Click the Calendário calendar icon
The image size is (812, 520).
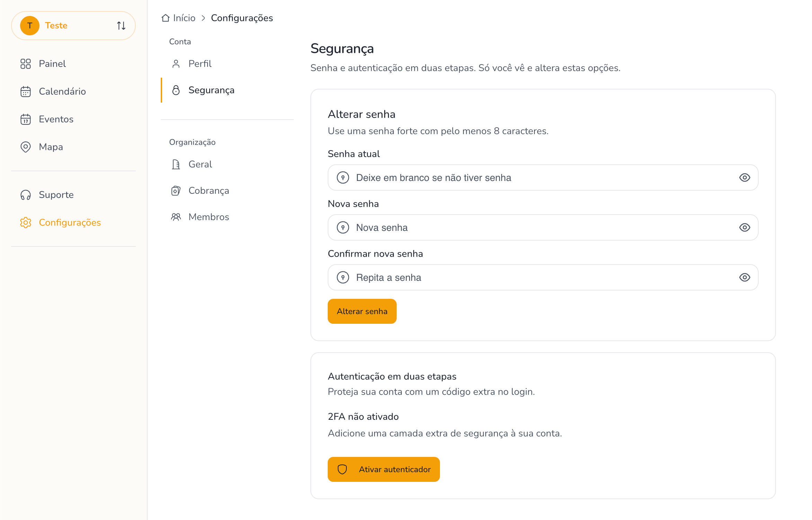(x=26, y=92)
